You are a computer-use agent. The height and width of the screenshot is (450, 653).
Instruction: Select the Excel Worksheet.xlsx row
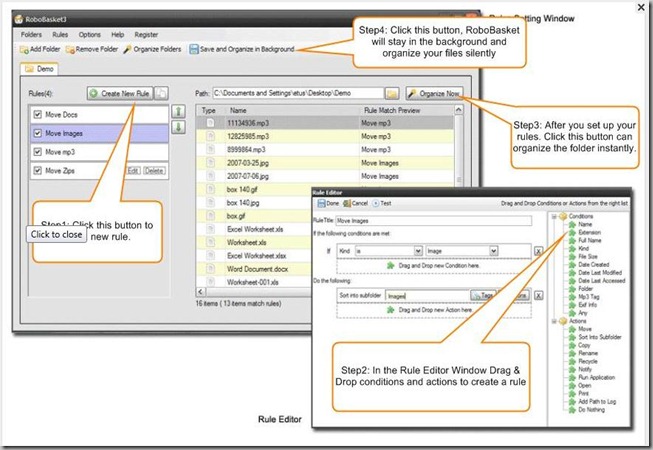click(x=254, y=256)
